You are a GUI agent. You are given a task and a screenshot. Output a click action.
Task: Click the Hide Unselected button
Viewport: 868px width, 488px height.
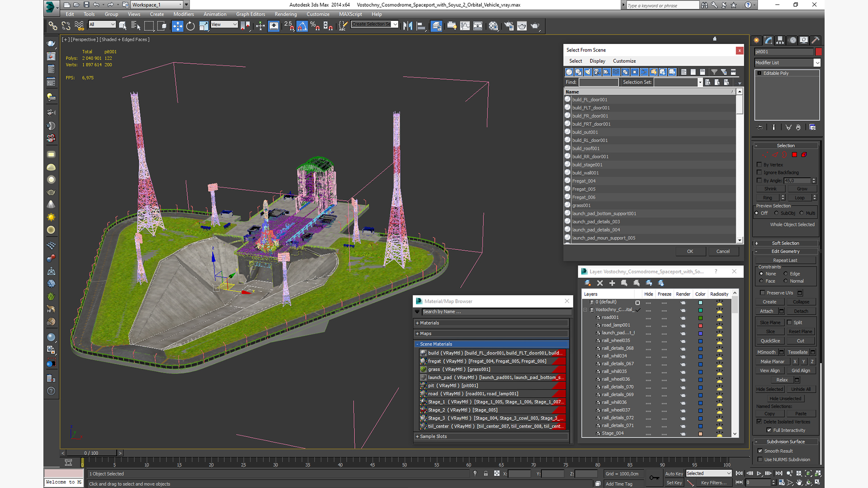point(785,399)
